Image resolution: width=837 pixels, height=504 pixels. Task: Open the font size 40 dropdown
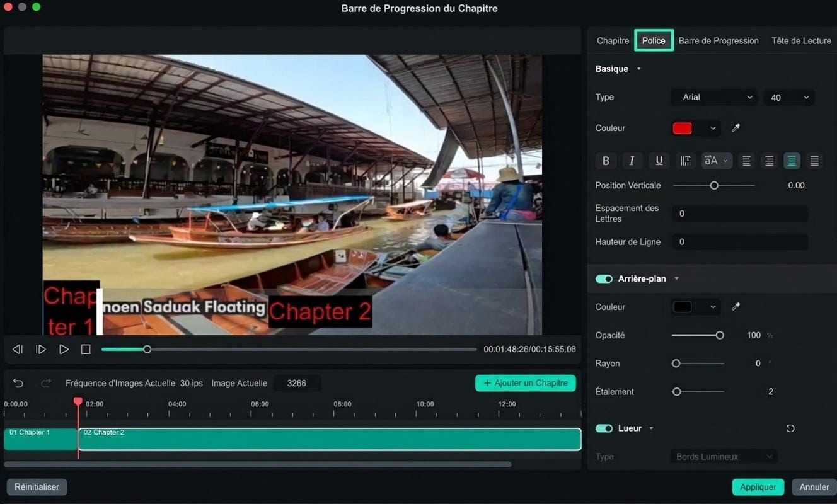[789, 97]
